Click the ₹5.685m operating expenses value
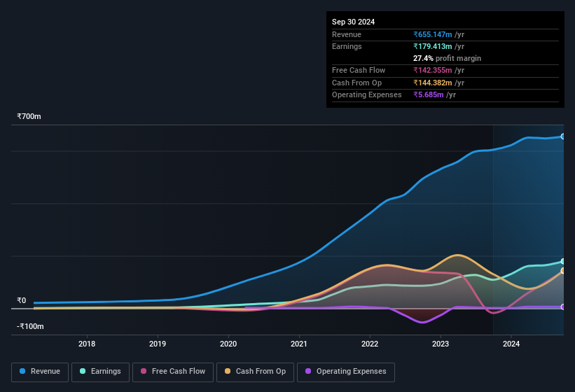575x392 pixels. [429, 94]
